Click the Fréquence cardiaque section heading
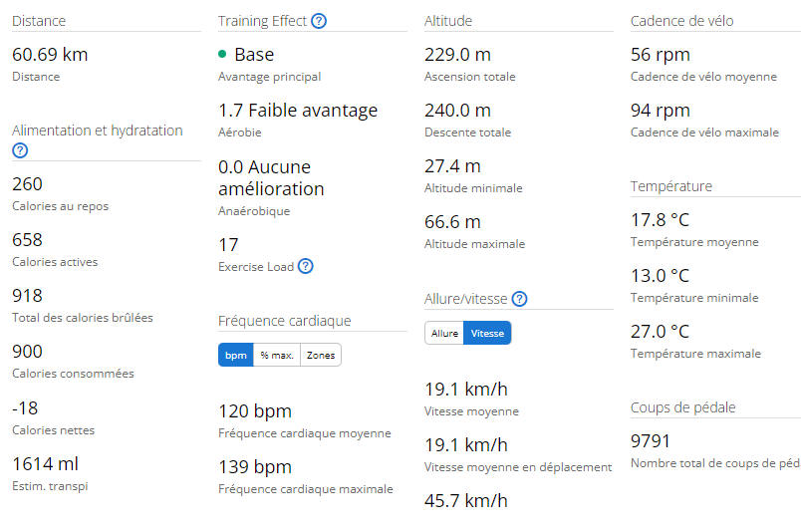 pyautogui.click(x=284, y=321)
